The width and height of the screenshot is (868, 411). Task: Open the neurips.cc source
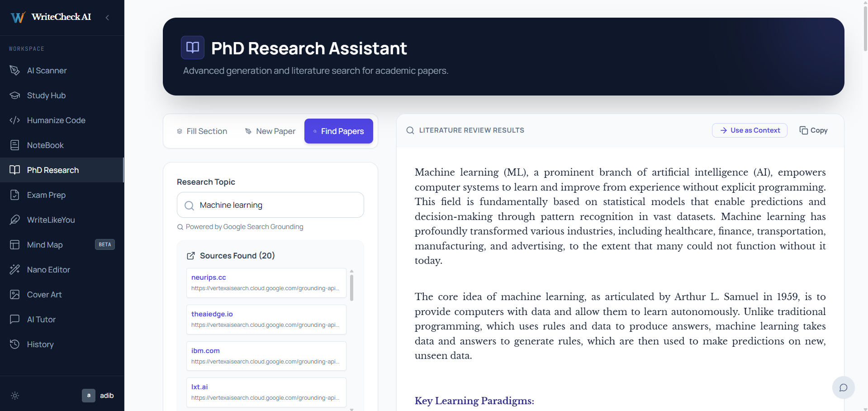point(209,277)
